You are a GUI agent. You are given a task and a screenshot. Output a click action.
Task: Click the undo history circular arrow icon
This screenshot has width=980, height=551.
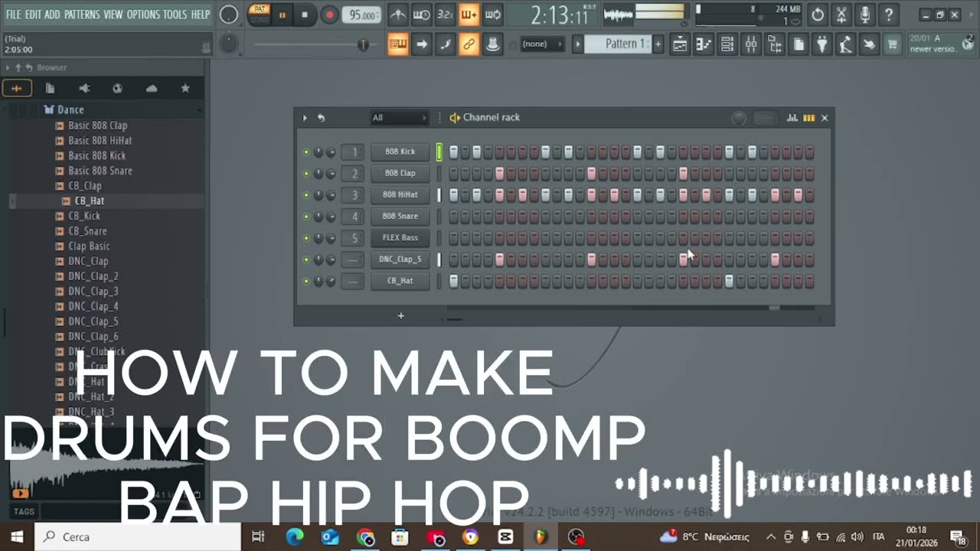coord(818,15)
